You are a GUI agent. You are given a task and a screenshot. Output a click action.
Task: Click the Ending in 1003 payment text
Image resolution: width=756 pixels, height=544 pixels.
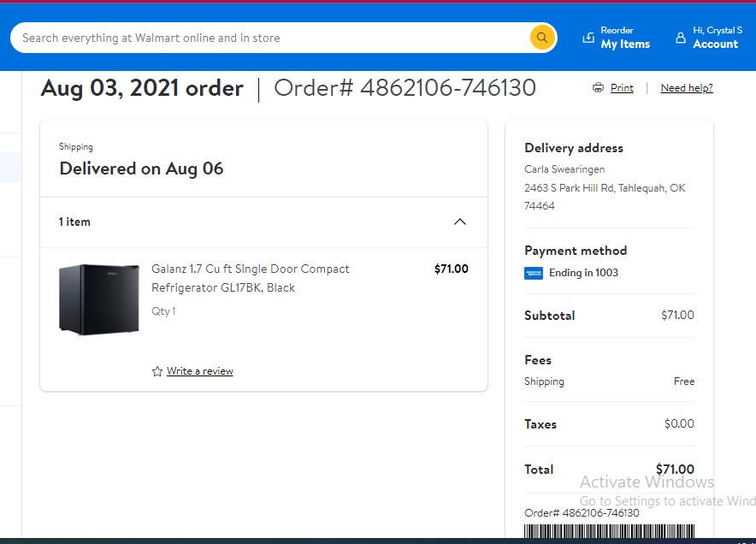coord(583,273)
